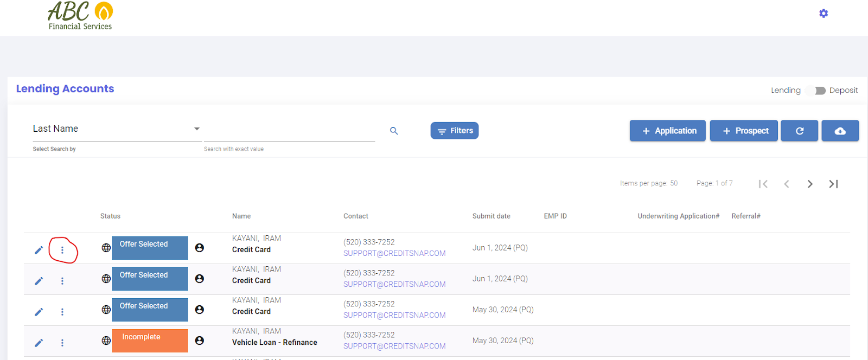The width and height of the screenshot is (868, 360).
Task: Click the Lending Accounts heading
Action: point(65,89)
